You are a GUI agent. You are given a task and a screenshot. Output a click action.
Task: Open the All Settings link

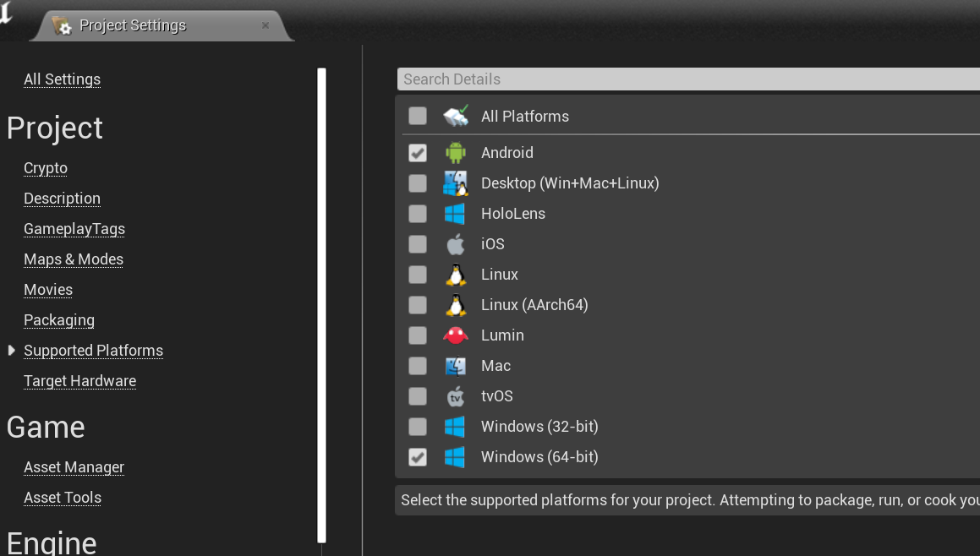[x=62, y=79]
